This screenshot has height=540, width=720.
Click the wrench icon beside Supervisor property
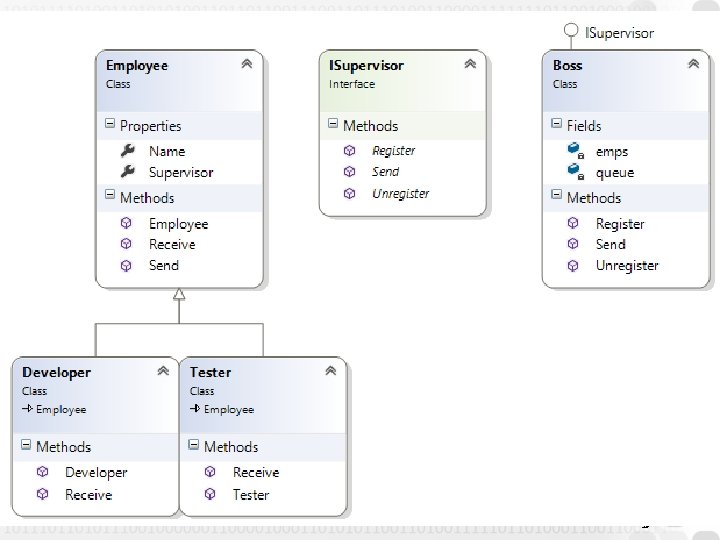coord(127,172)
